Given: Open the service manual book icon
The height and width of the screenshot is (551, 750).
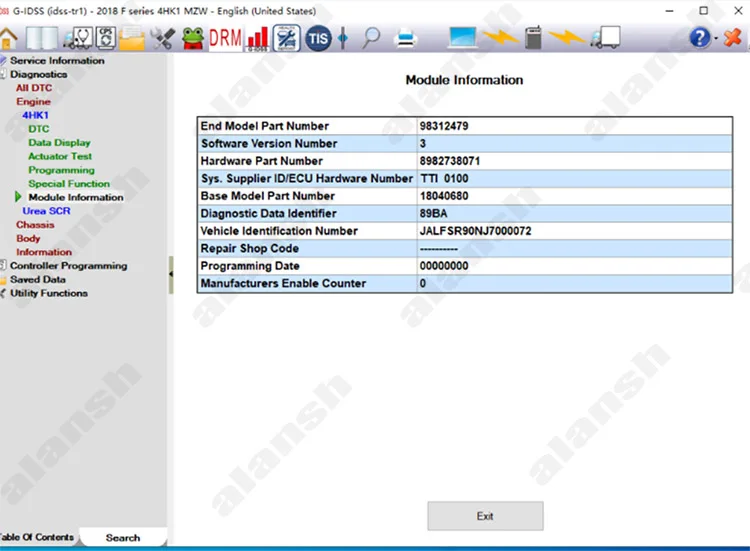Looking at the screenshot, I should pyautogui.click(x=42, y=38).
